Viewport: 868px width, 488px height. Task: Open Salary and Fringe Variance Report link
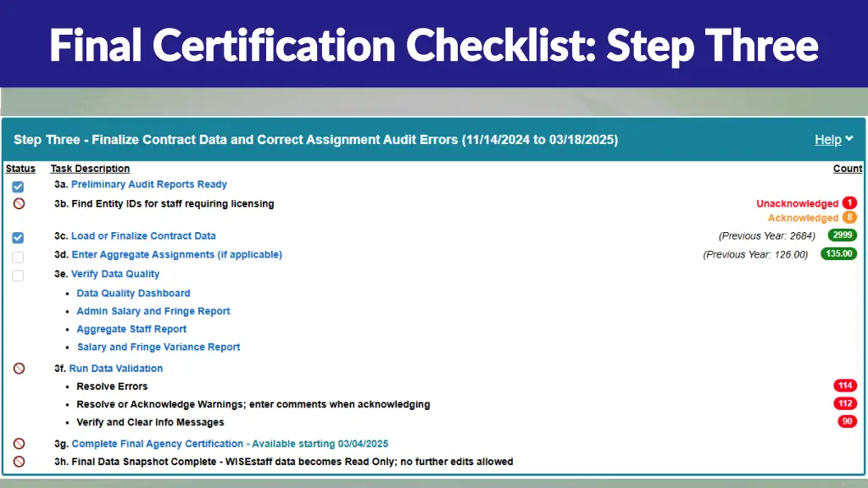point(159,347)
